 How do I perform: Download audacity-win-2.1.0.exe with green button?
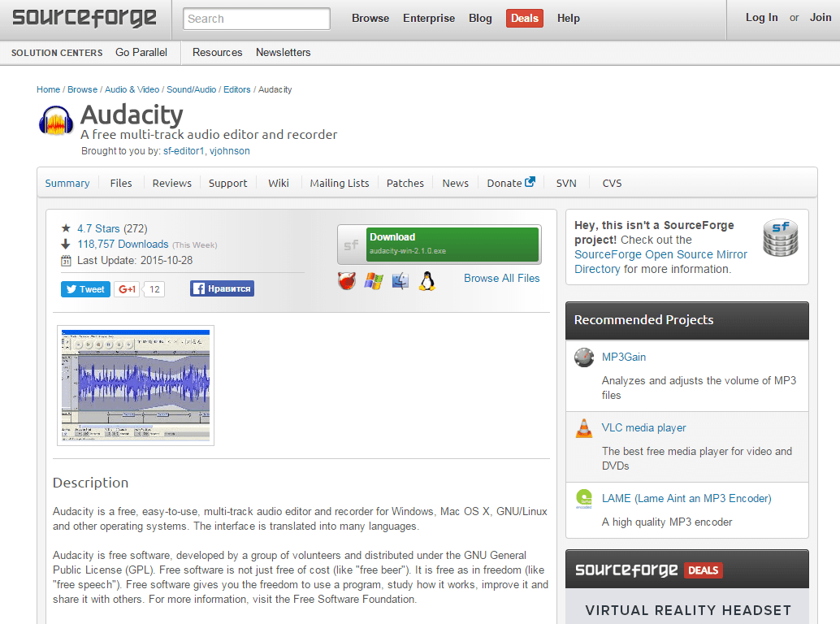click(452, 245)
